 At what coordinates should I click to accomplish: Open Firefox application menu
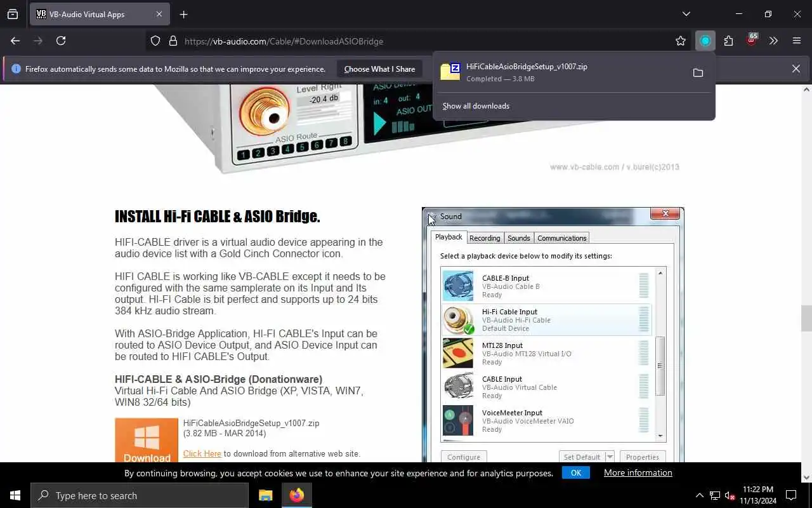pyautogui.click(x=797, y=41)
